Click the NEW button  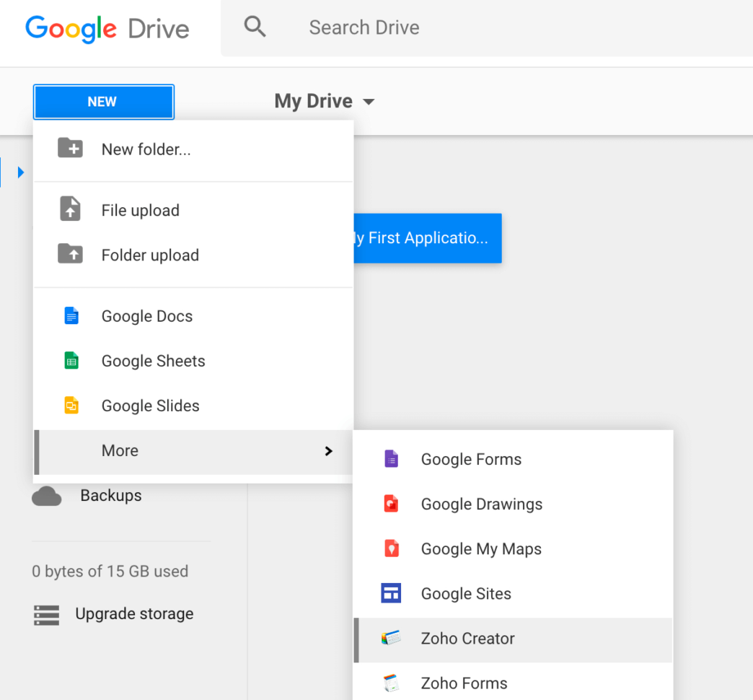[x=103, y=102]
